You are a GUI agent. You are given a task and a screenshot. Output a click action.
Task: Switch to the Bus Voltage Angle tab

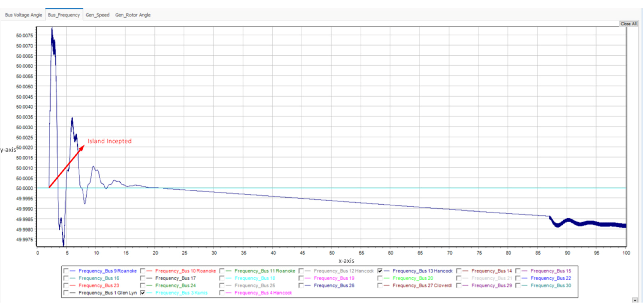coord(23,15)
